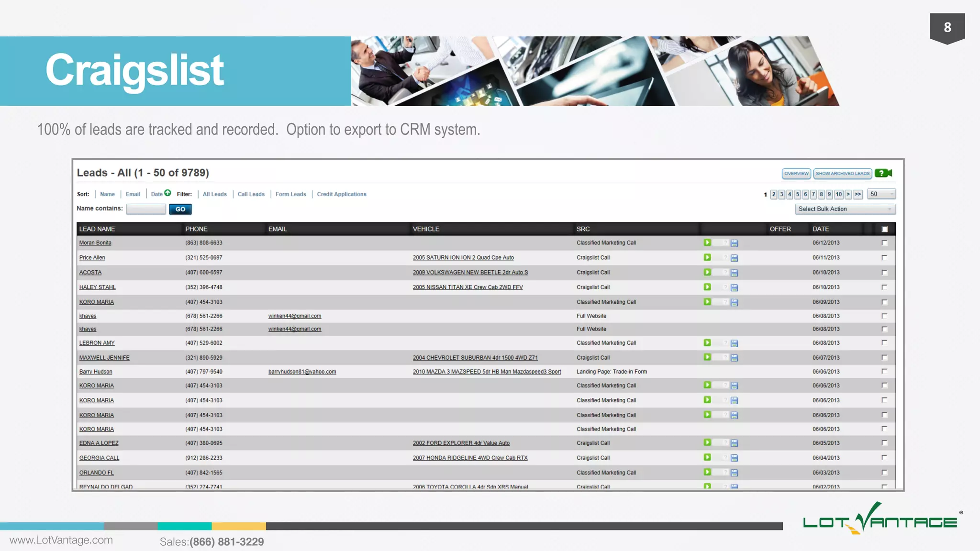Save the call recording for MAXWELL JENNIFE
980x551 pixels.
point(735,358)
